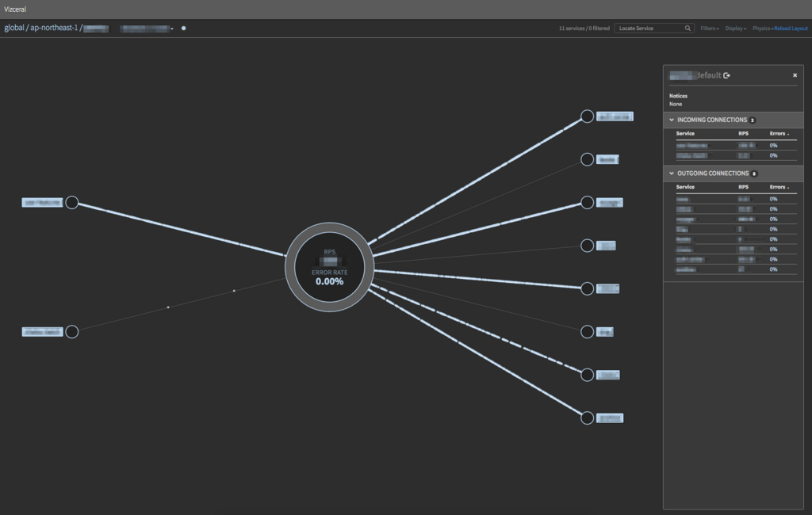The height and width of the screenshot is (515, 812).
Task: Navigate to the global breadcrumb level
Action: pos(14,28)
